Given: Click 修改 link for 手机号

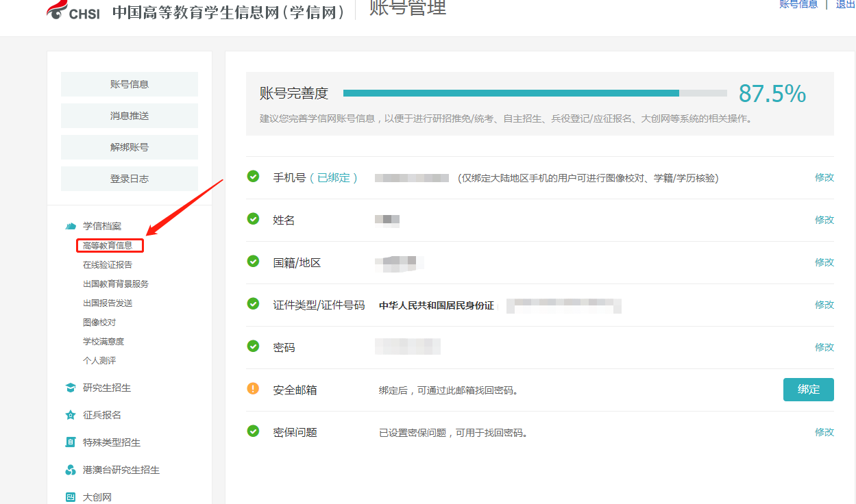Looking at the screenshot, I should [824, 177].
